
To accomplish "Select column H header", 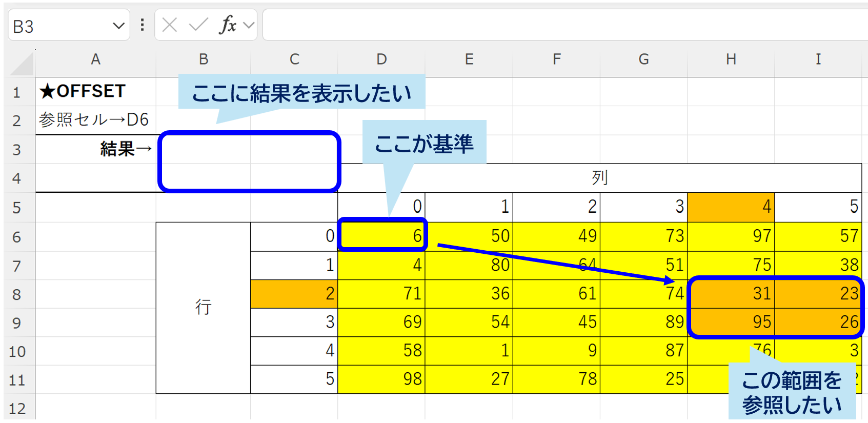I will click(731, 59).
